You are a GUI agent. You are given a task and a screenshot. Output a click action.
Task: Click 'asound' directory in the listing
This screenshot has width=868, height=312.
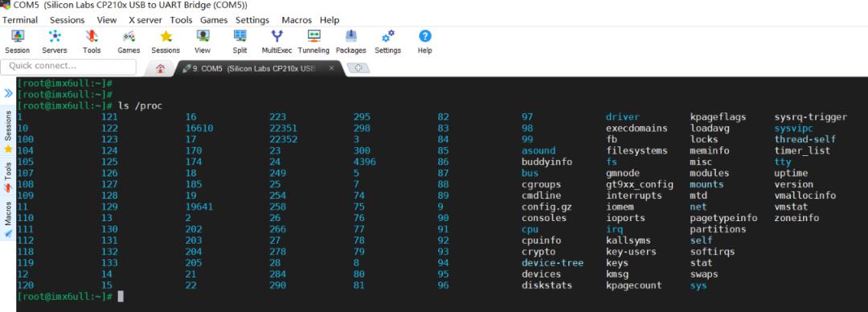pyautogui.click(x=538, y=150)
